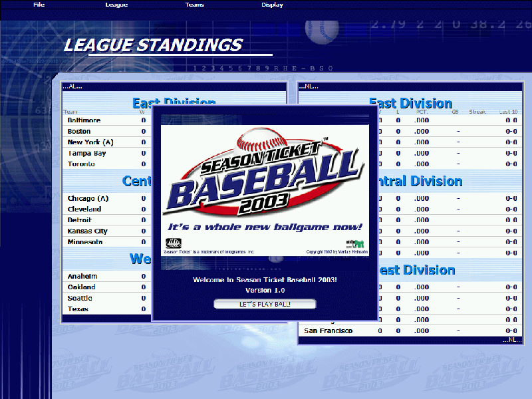The height and width of the screenshot is (399, 532).
Task: Click the Welcome to Season Ticket Baseball text
Action: coord(265,280)
